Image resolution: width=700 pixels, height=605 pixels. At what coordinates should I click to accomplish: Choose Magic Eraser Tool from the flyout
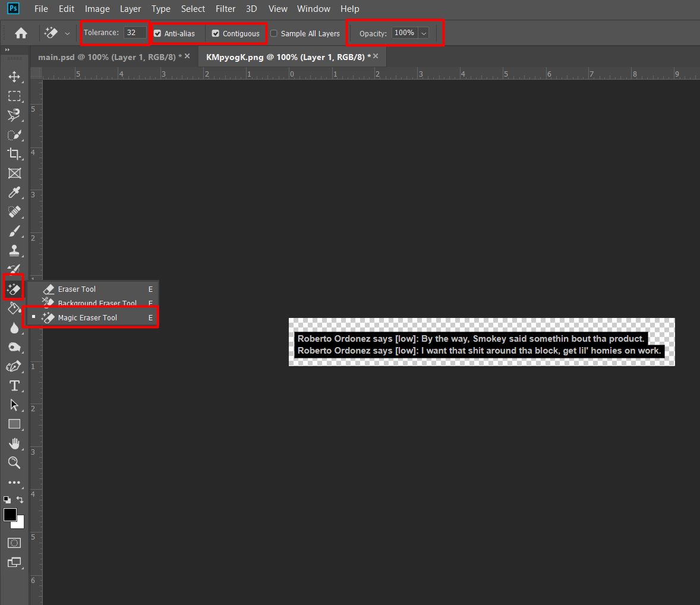87,317
